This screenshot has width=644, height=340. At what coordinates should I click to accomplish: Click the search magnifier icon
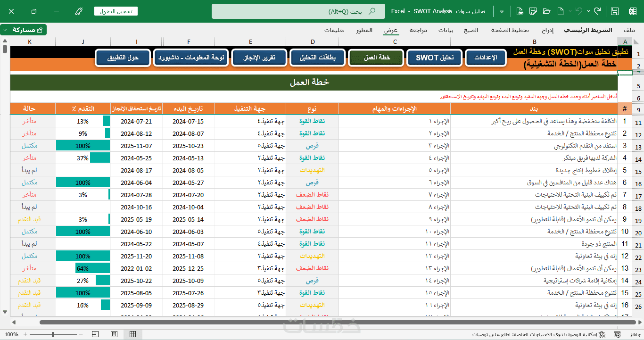pyautogui.click(x=372, y=11)
